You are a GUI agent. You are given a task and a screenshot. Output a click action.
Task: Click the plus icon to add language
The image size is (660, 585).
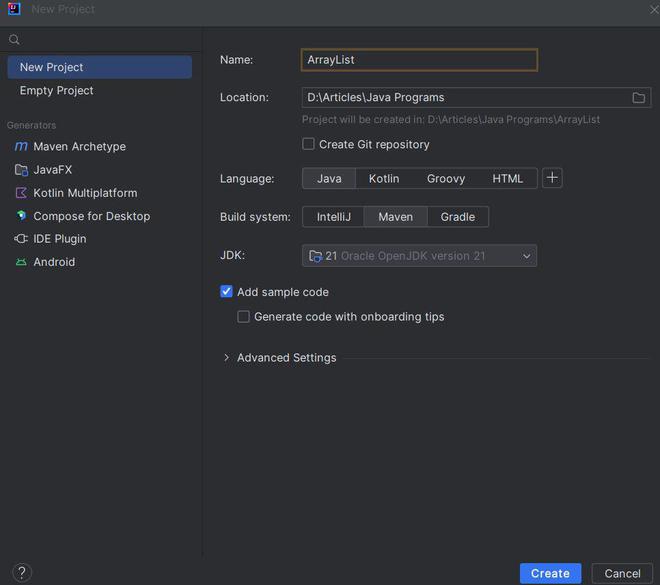click(552, 178)
